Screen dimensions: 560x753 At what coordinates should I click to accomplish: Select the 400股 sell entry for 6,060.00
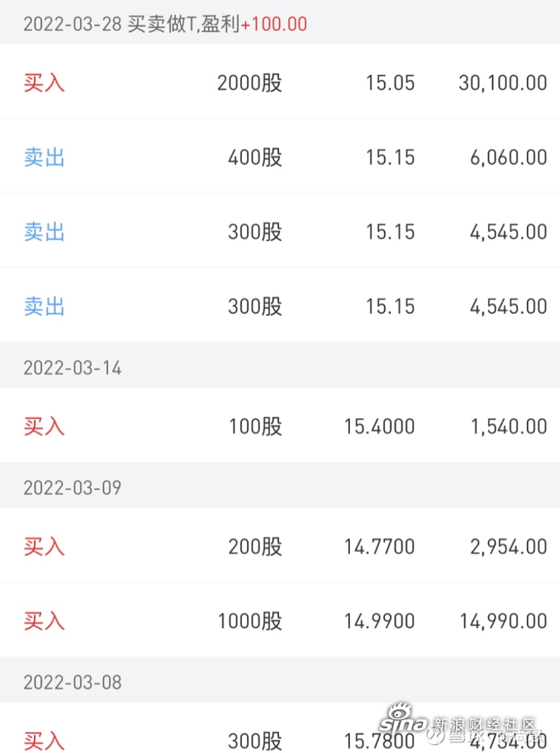280,156
